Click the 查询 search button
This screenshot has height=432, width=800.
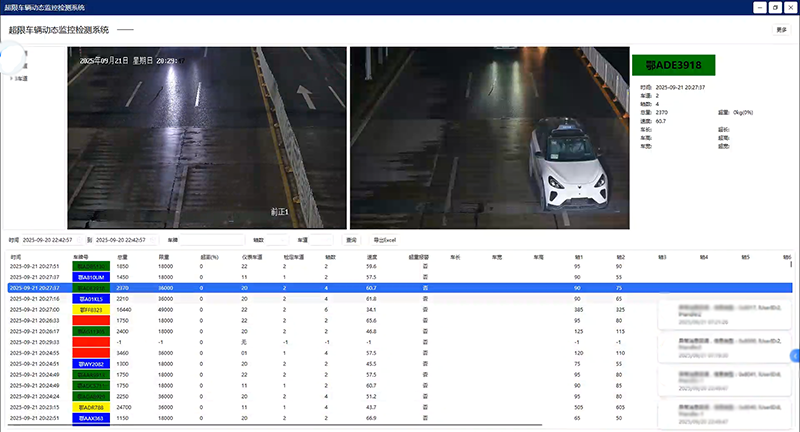click(351, 240)
